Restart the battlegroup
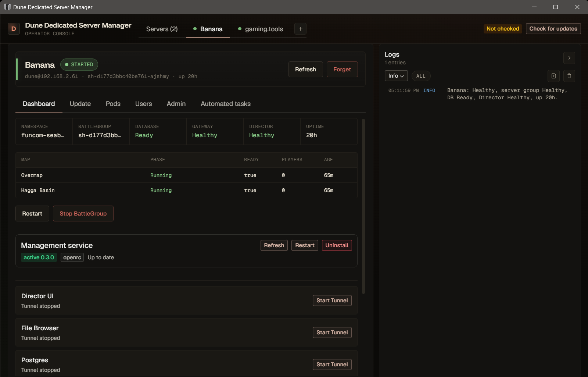Screen dimensions: 588x377 pyautogui.click(x=32, y=213)
